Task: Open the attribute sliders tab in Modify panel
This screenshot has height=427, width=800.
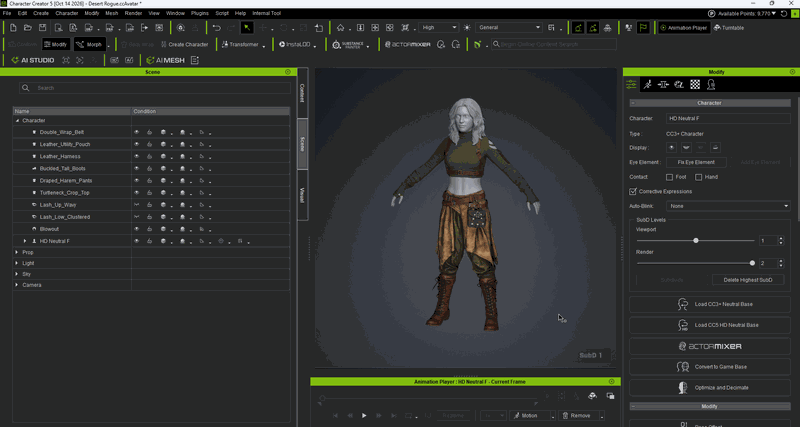Action: tap(632, 85)
